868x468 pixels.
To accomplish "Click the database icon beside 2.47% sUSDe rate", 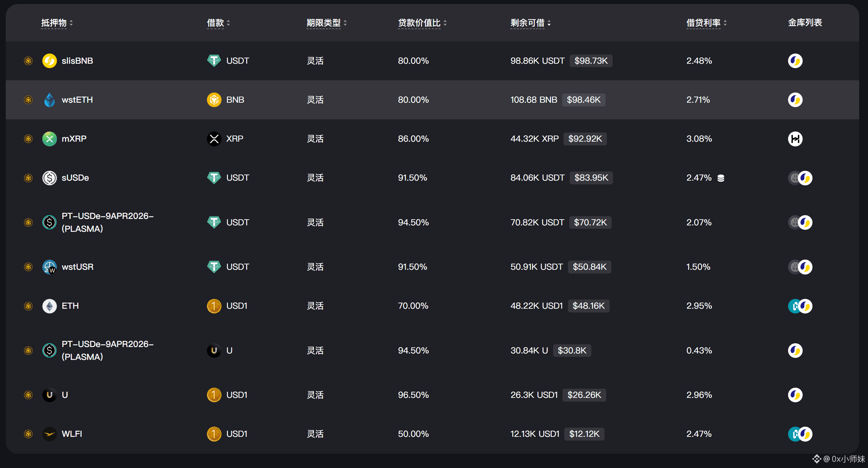I will point(721,178).
